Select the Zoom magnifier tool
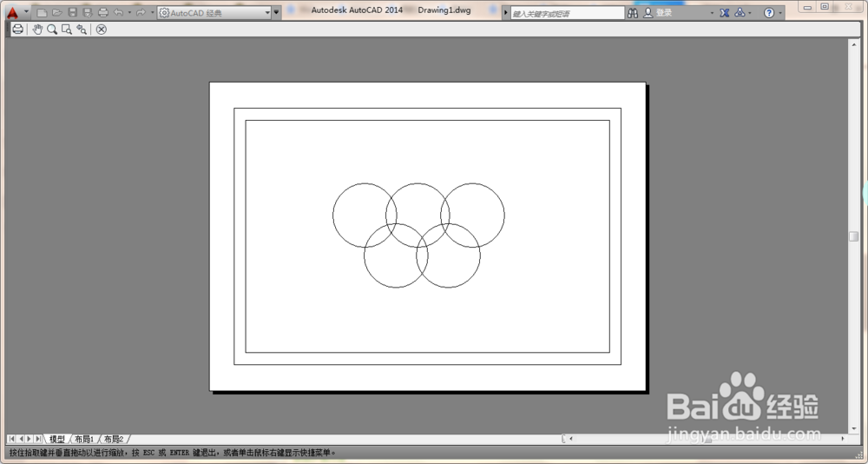Viewport: 868px width, 464px height. [x=52, y=30]
